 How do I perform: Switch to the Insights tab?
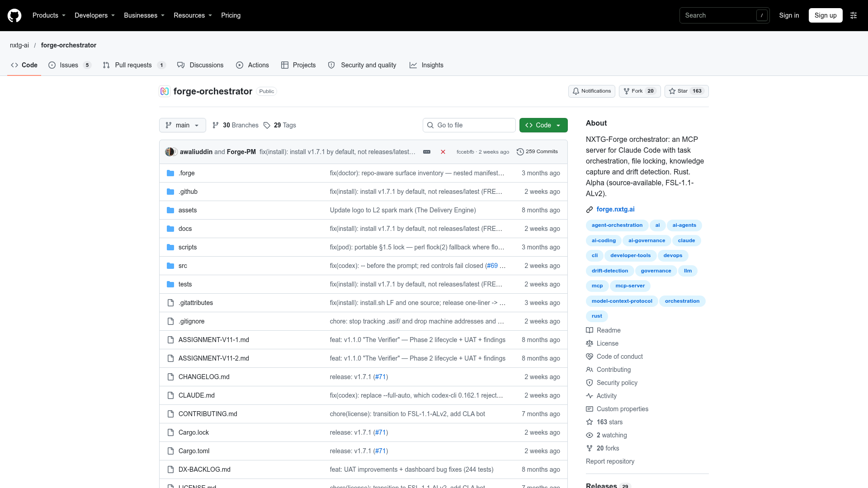pos(426,65)
